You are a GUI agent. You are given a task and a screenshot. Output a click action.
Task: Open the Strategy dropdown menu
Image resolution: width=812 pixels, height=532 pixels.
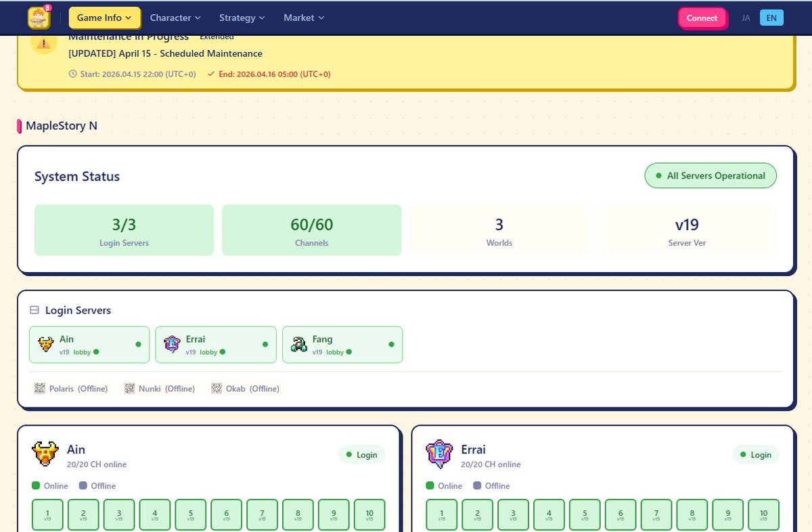(x=242, y=18)
